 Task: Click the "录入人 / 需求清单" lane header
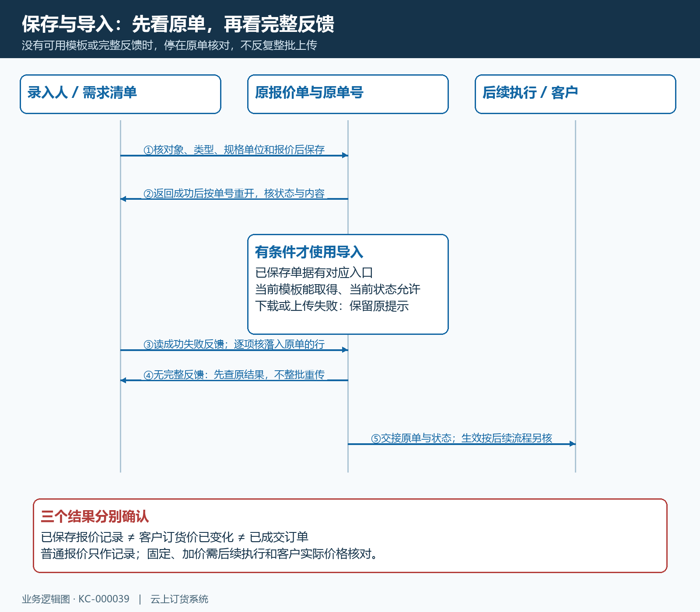[120, 94]
